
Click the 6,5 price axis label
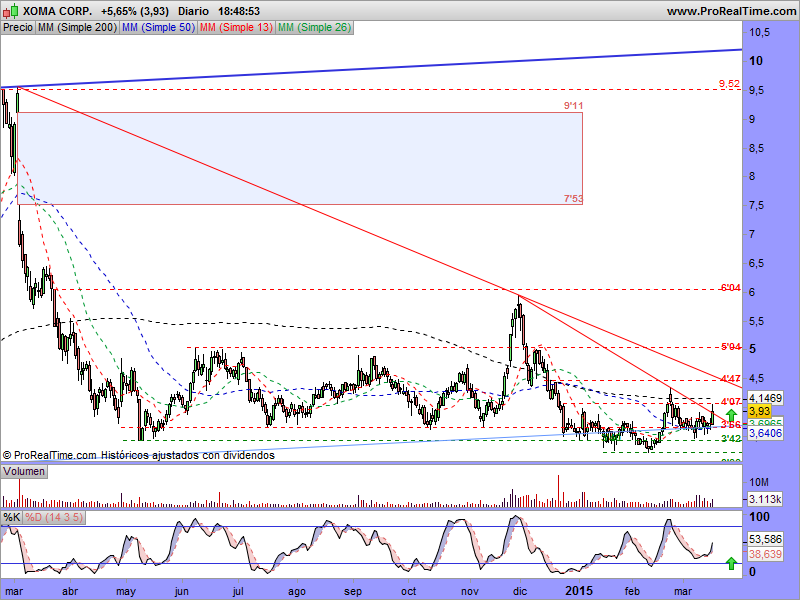pos(757,264)
